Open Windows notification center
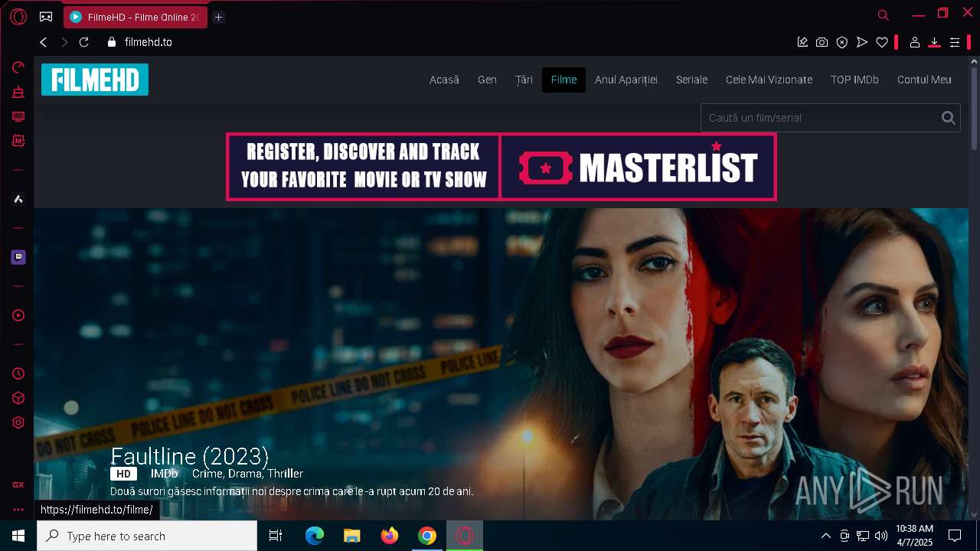 [x=955, y=536]
